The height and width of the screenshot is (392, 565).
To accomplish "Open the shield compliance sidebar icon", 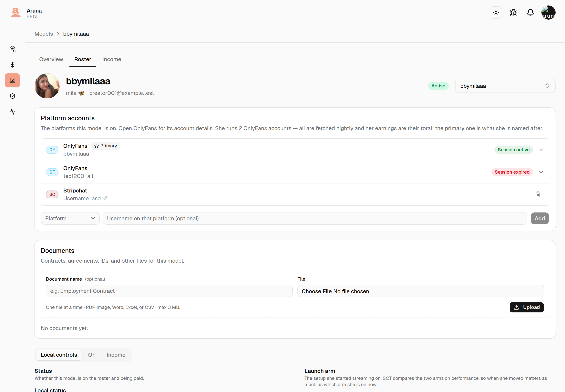I will [13, 96].
